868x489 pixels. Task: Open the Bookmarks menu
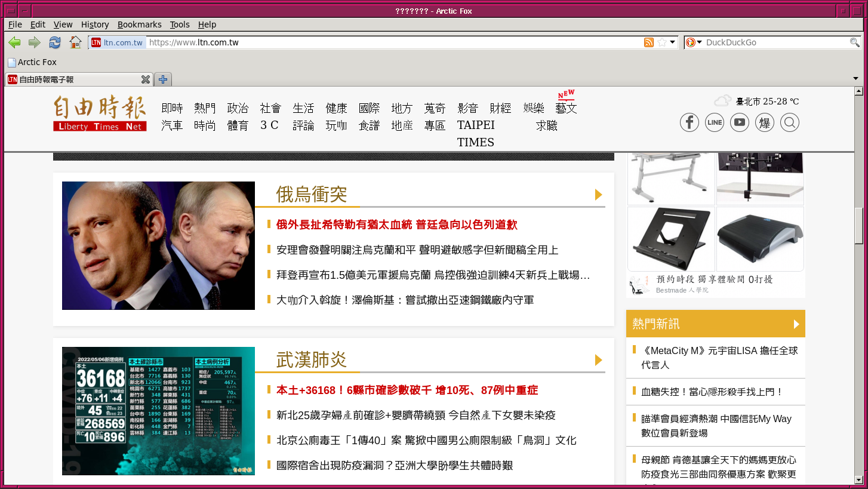[139, 24]
